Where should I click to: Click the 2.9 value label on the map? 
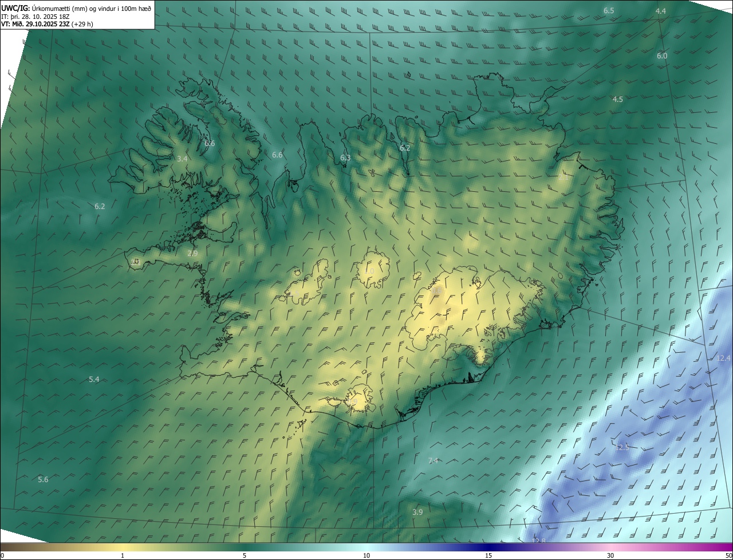(192, 253)
